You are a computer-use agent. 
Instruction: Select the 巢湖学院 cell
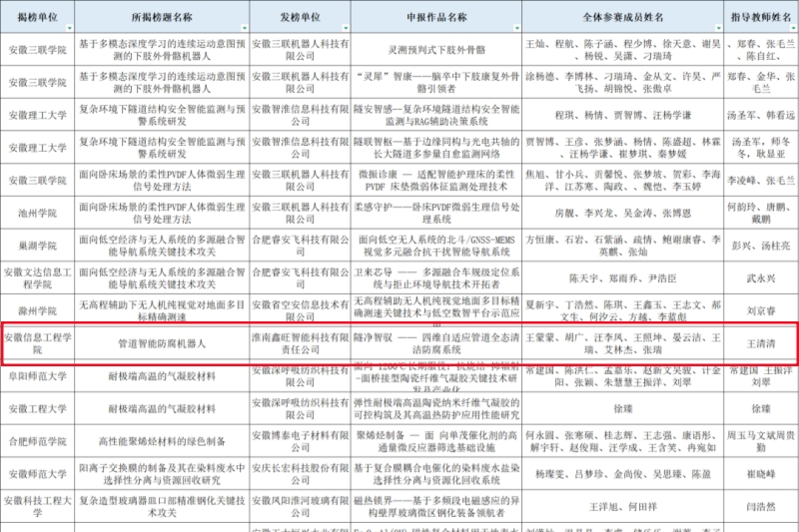pos(37,246)
